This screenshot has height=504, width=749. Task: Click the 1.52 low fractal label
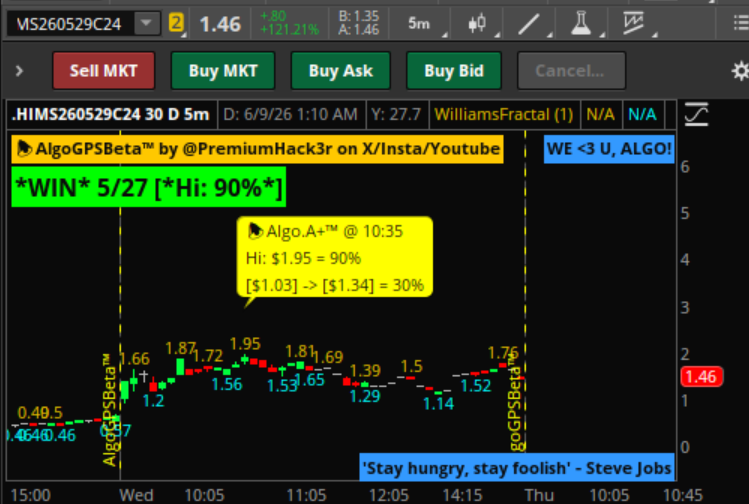tap(476, 386)
